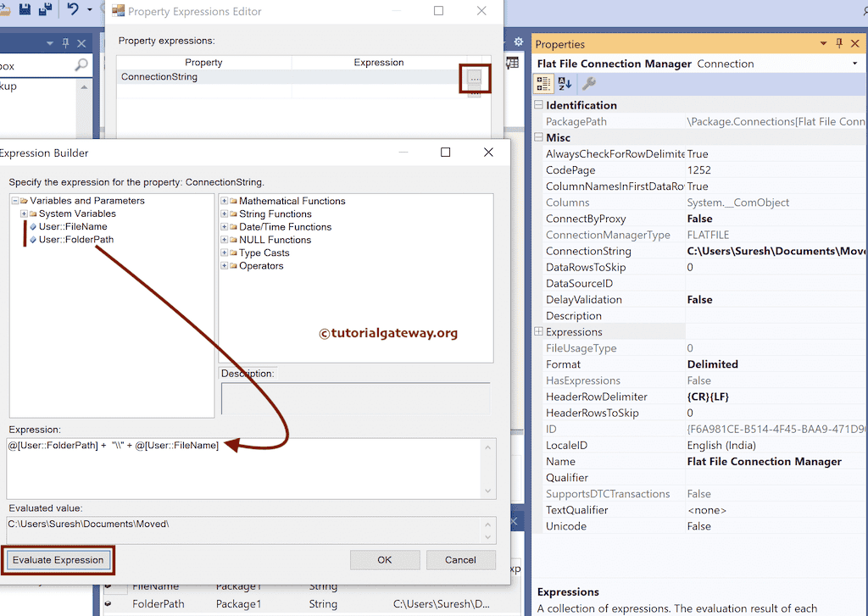Collapse the Misc category in Properties
868x616 pixels.
pos(539,137)
